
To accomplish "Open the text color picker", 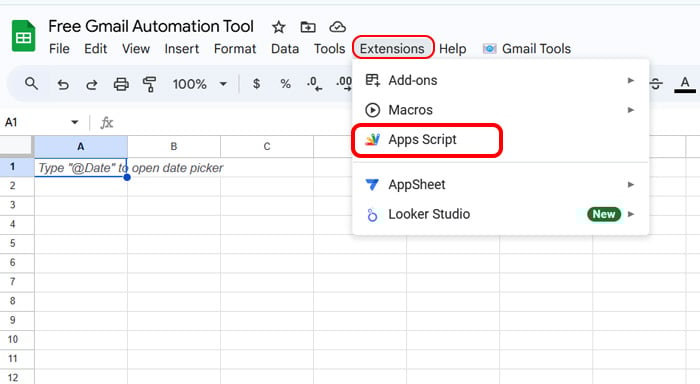I will tap(685, 83).
